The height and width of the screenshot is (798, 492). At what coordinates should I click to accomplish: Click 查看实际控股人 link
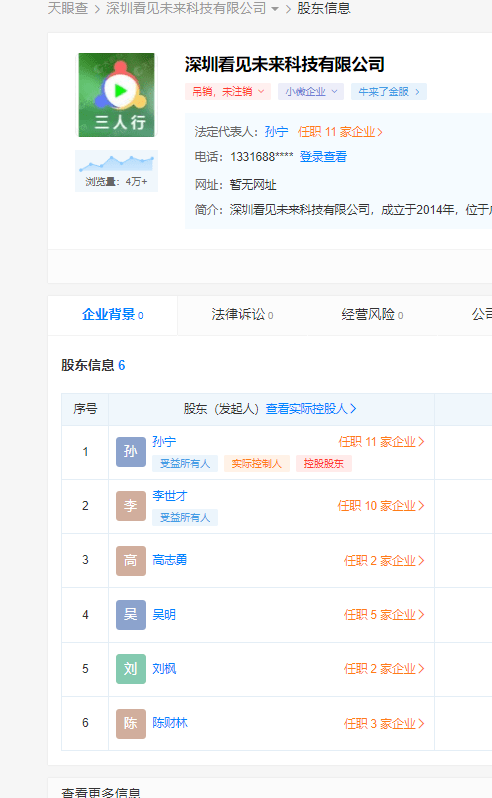pos(311,409)
